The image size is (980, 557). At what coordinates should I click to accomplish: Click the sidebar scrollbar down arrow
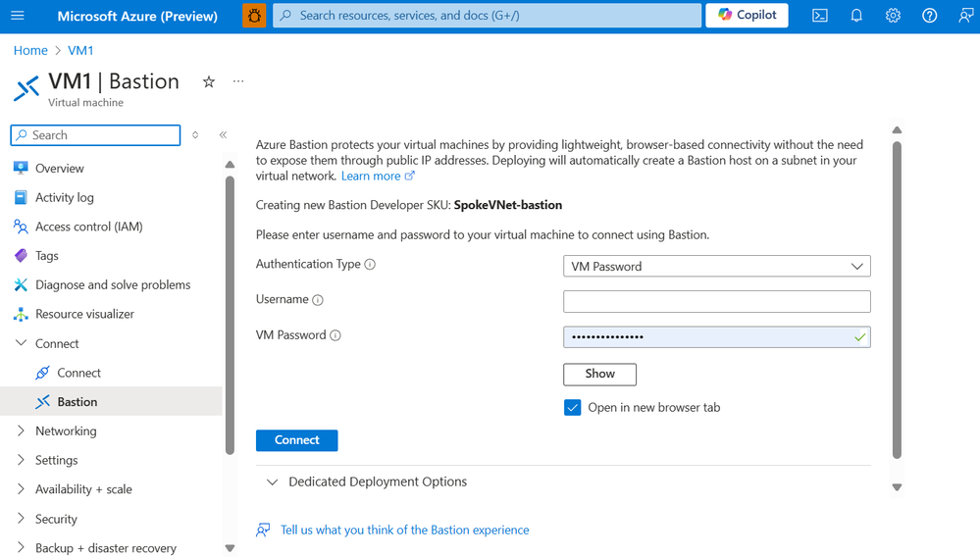[x=230, y=548]
